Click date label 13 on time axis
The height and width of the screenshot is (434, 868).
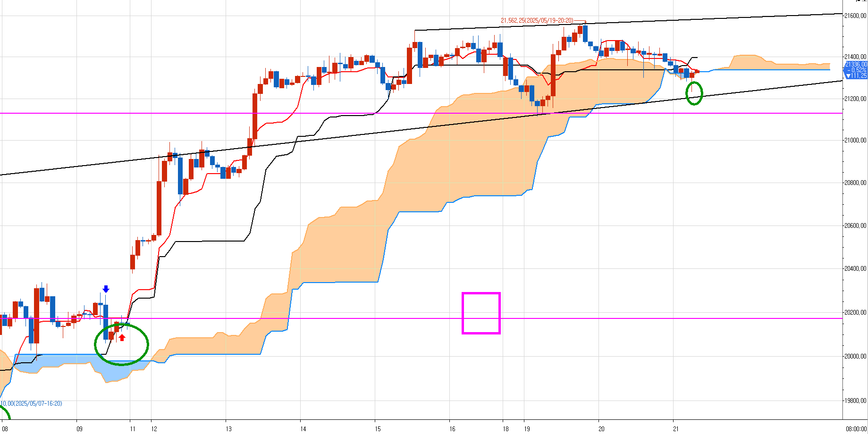[229, 429]
